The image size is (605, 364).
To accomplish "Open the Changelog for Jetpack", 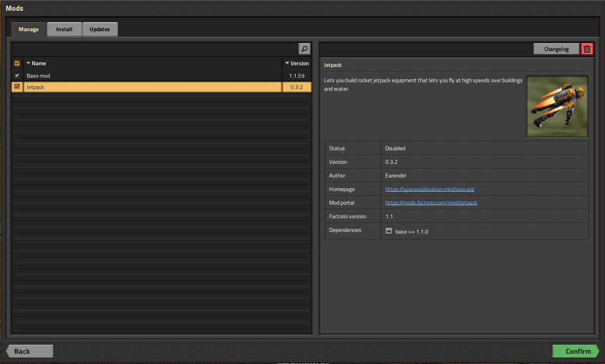I will (x=556, y=49).
